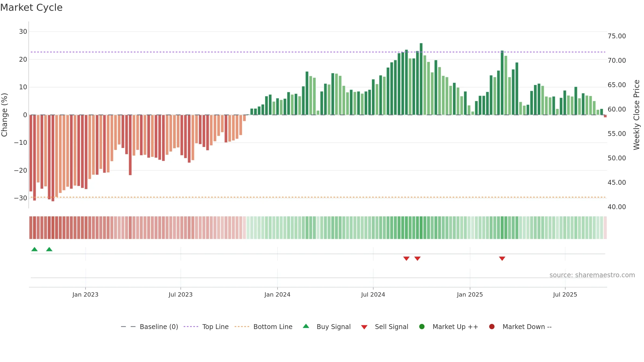This screenshot has width=644, height=362.
Task: Select the first buy signal marker before Jan 2023
Action: (x=34, y=249)
